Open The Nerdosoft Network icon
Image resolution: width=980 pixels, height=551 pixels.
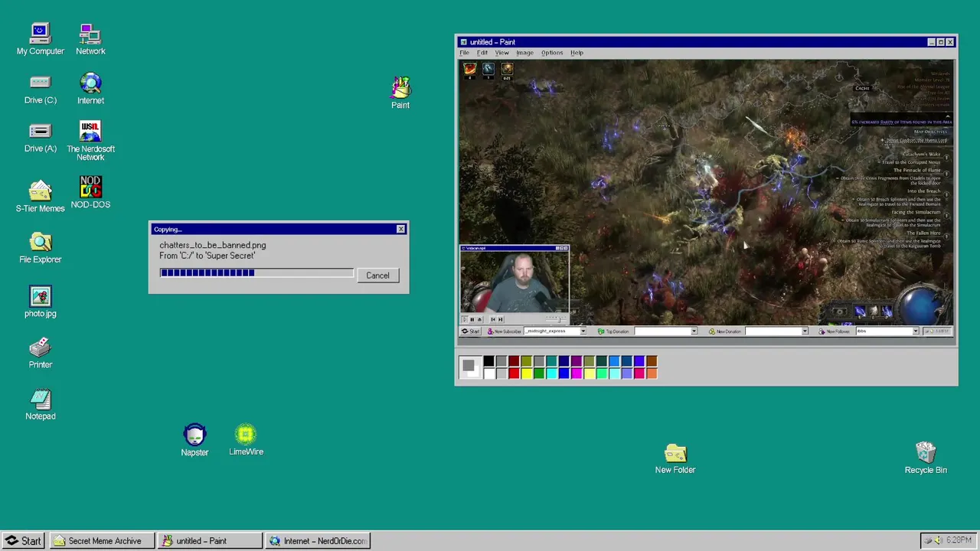coord(90,141)
